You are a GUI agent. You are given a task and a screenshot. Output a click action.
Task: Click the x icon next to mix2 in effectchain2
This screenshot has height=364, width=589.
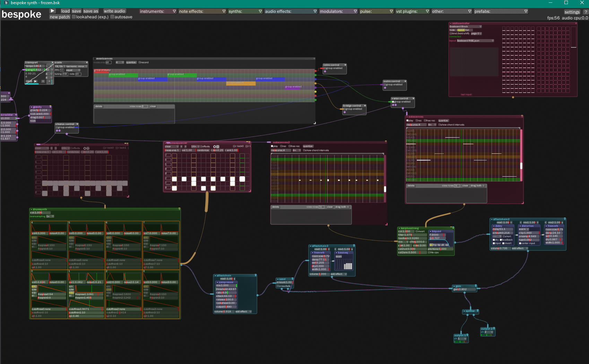click(562, 222)
